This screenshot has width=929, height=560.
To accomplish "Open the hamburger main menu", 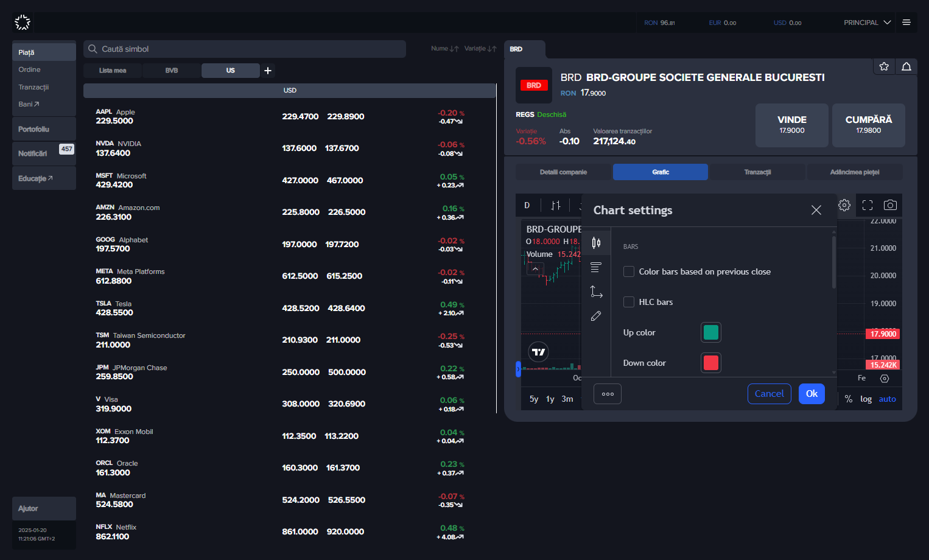I will pyautogui.click(x=906, y=23).
